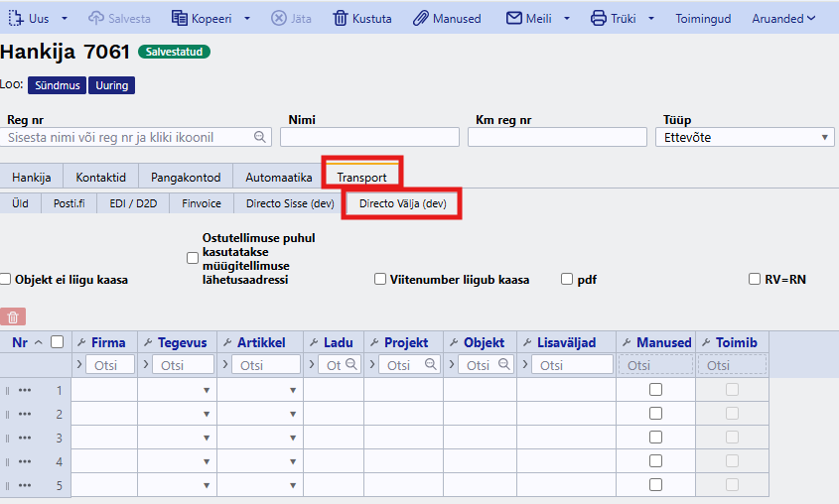Click the red trash button above the table
This screenshot has width=839, height=504.
coord(13,316)
